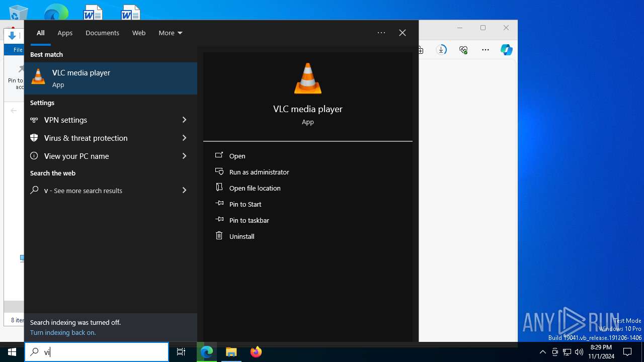Expand 'See more search results' arrow
The image size is (644, 362).
(184, 190)
